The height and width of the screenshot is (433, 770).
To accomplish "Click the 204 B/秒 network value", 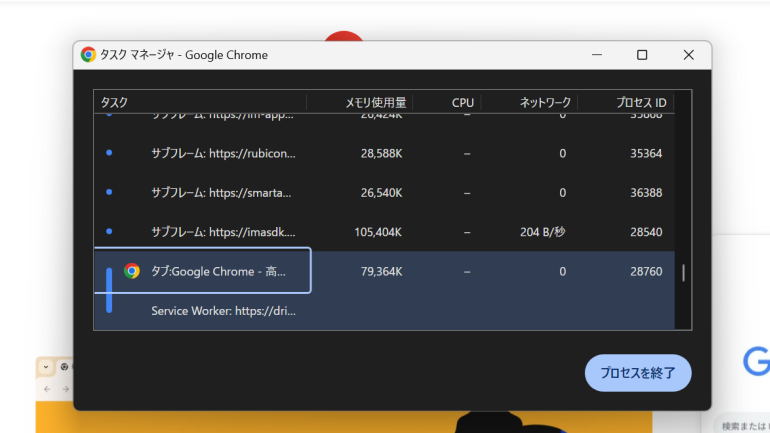I will (x=543, y=232).
